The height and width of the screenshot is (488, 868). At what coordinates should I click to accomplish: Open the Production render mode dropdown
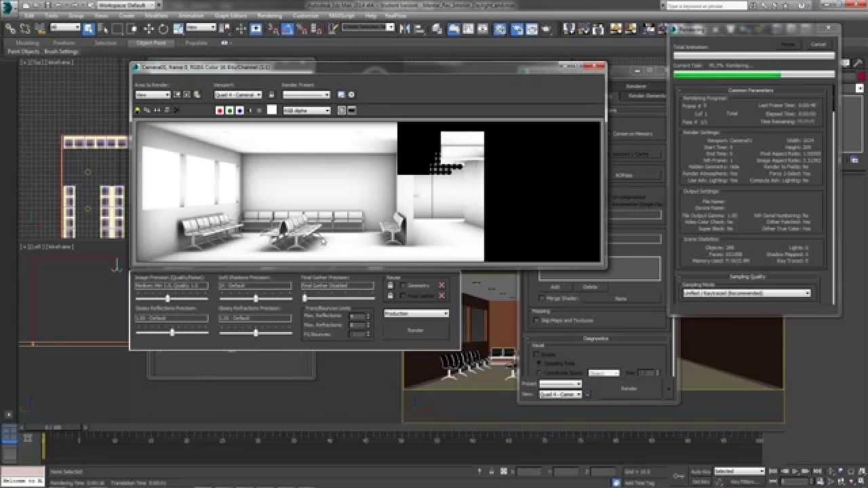coord(416,314)
